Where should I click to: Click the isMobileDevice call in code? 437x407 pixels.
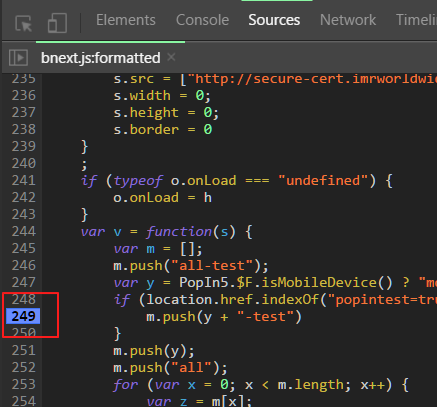319,282
